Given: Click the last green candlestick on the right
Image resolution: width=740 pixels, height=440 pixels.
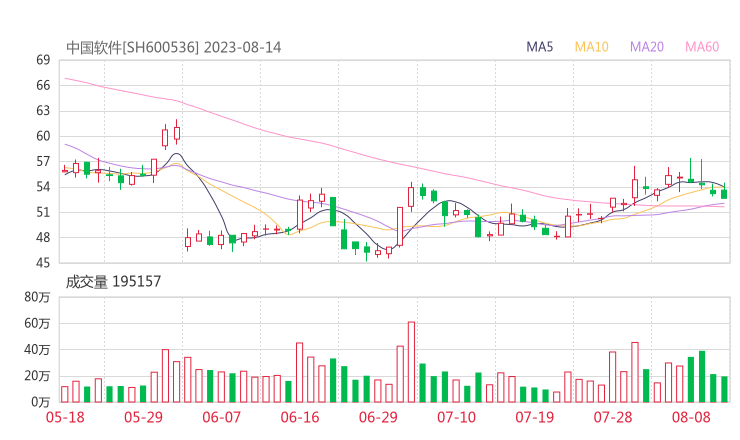Looking at the screenshot, I should tap(724, 192).
